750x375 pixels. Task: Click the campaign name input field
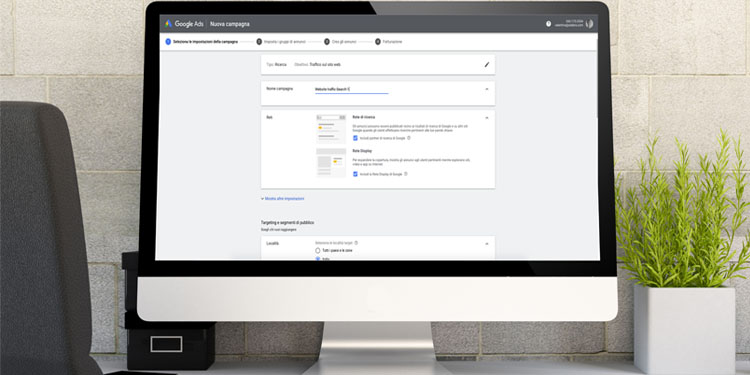click(352, 89)
